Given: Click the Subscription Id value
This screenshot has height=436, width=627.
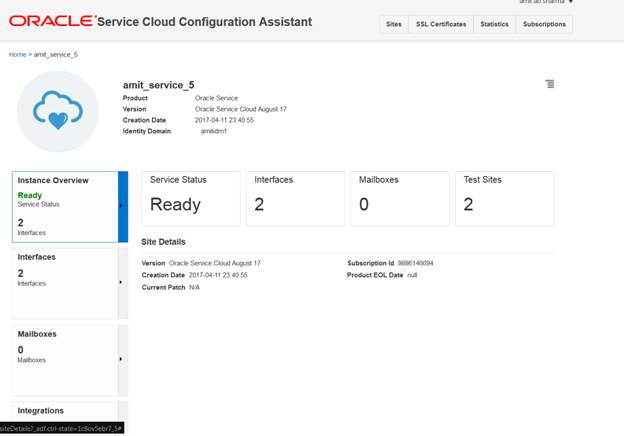Looking at the screenshot, I should (415, 263).
